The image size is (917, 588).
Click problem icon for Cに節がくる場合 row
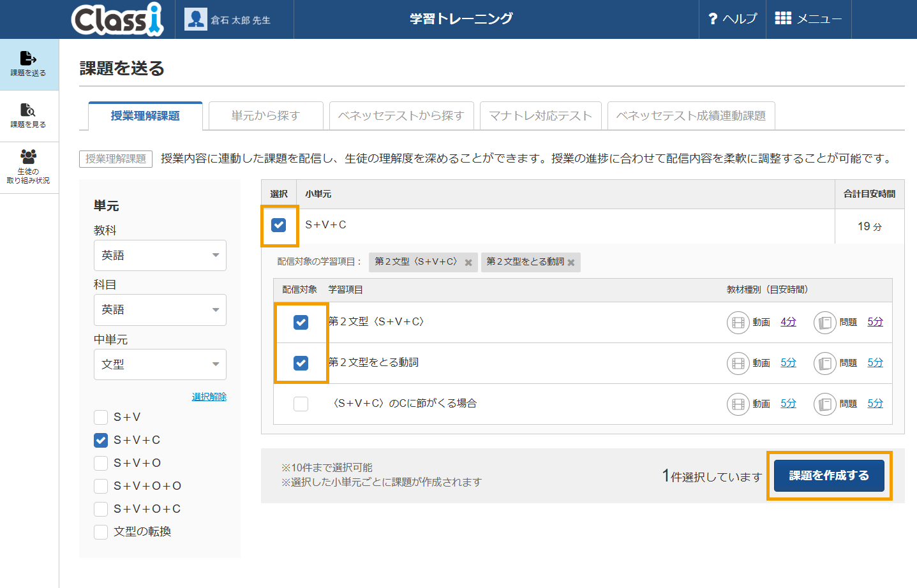click(x=825, y=404)
